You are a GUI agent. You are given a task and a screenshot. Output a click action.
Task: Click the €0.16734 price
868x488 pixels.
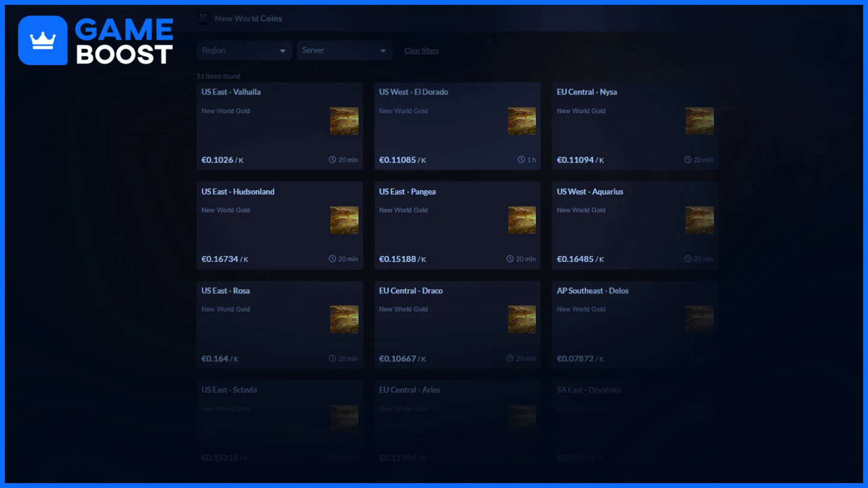click(220, 259)
